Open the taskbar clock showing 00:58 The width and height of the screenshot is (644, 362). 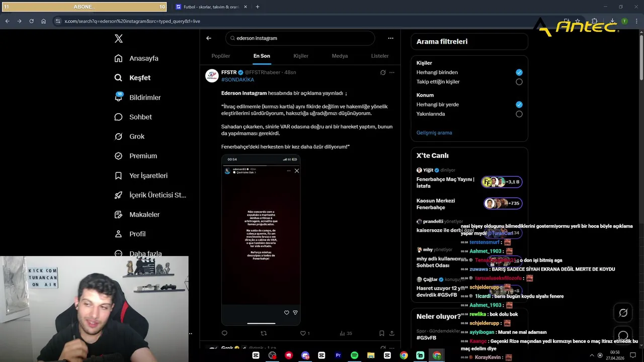[615, 355]
